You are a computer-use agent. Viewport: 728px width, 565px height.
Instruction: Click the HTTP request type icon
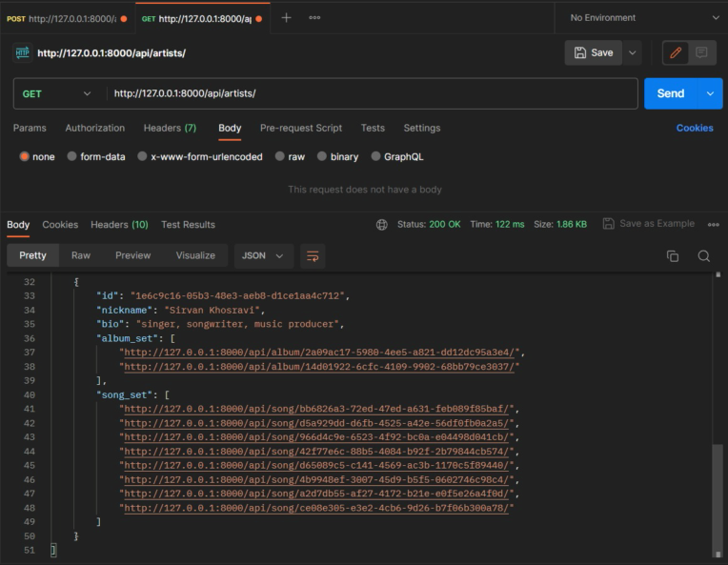pyautogui.click(x=22, y=52)
